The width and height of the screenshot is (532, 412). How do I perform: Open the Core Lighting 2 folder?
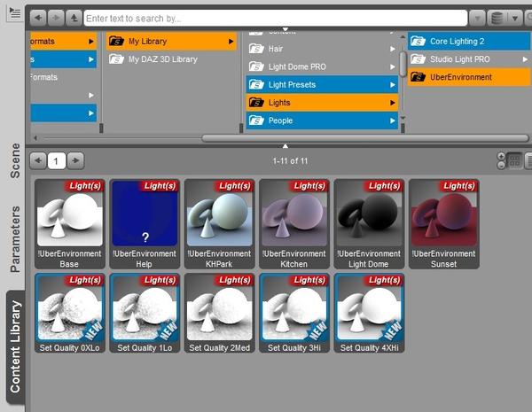[x=469, y=42]
